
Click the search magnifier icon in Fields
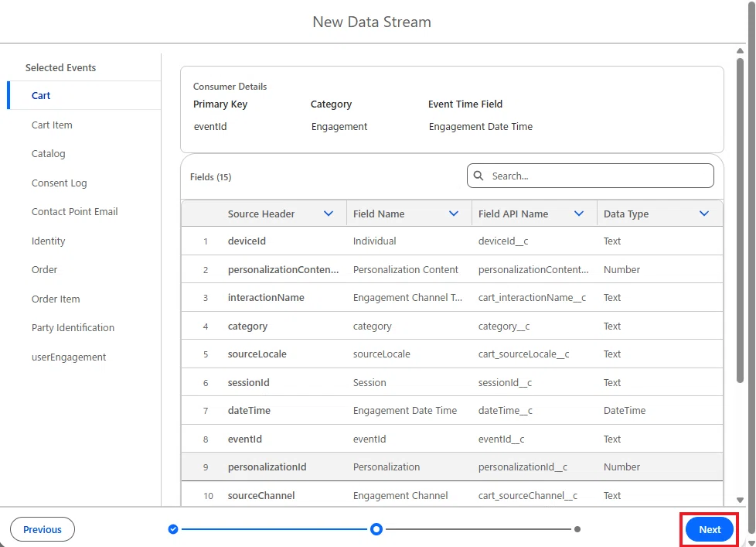[x=478, y=176]
